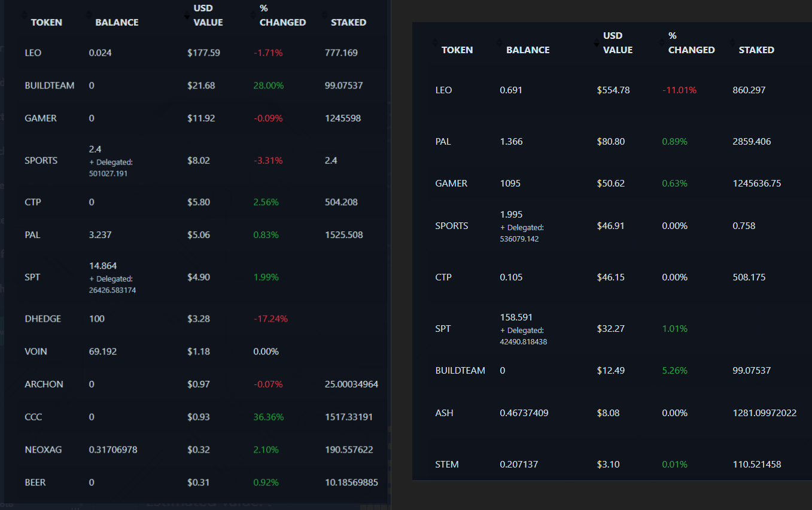Image resolution: width=812 pixels, height=510 pixels.
Task: Click the -17.24% change for DHEDGE
Action: (270, 319)
